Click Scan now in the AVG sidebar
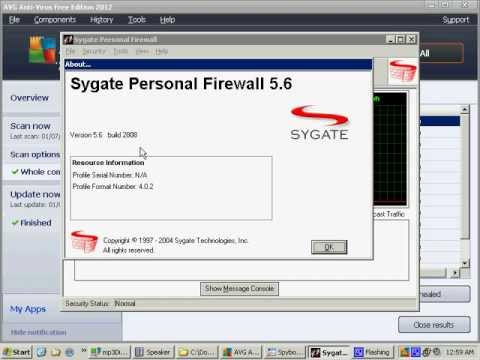Image resolution: width=480 pixels, height=360 pixels. coord(30,126)
